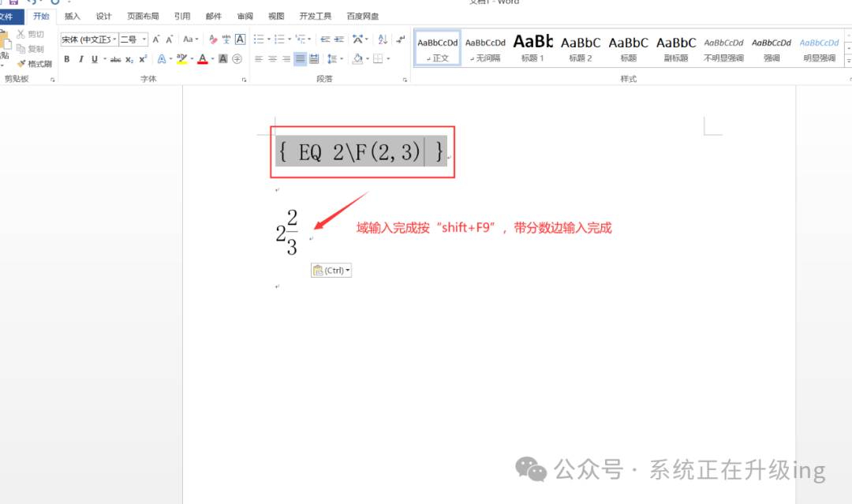This screenshot has height=504, width=852.
Task: Switch to the 插入 (Insert) tab
Action: (73, 17)
